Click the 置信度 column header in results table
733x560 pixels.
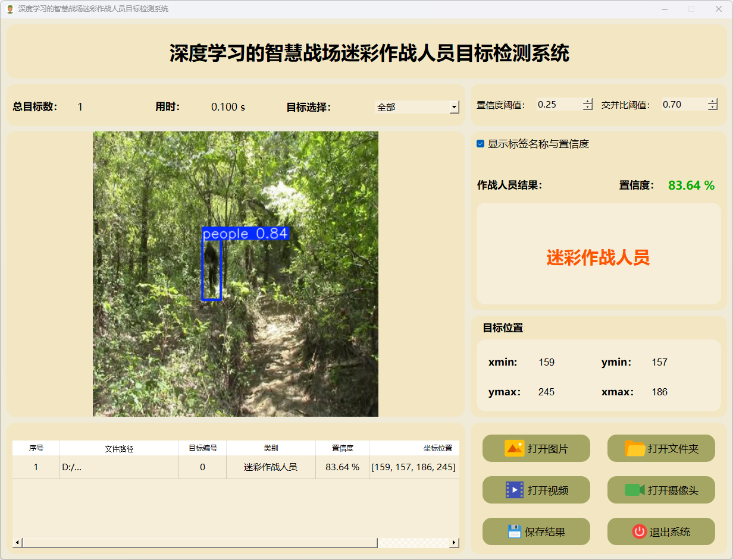342,448
